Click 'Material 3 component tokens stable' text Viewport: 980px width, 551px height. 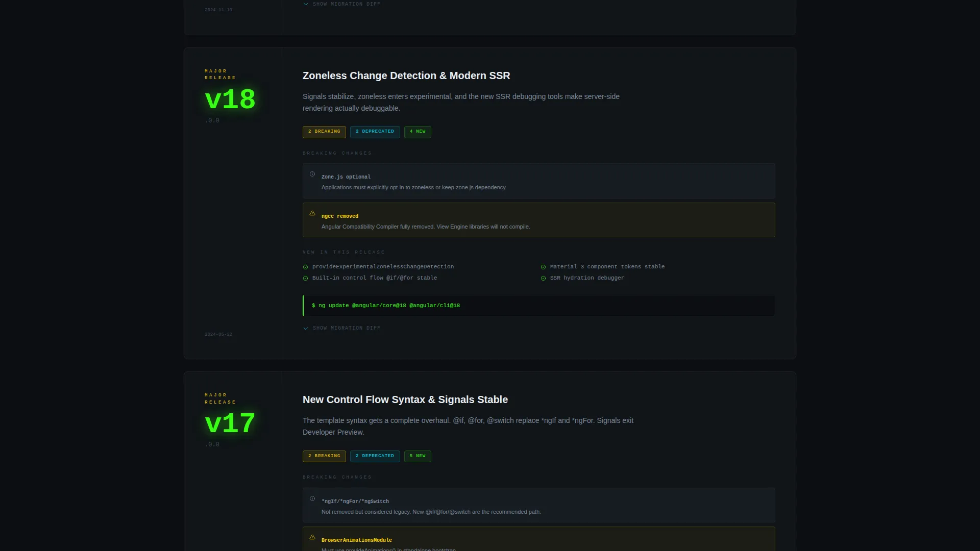click(x=607, y=267)
